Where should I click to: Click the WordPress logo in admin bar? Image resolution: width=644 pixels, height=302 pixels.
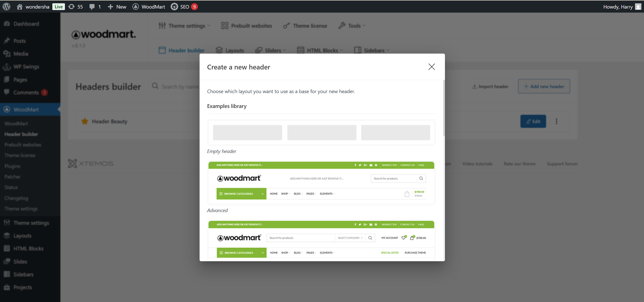pos(6,7)
